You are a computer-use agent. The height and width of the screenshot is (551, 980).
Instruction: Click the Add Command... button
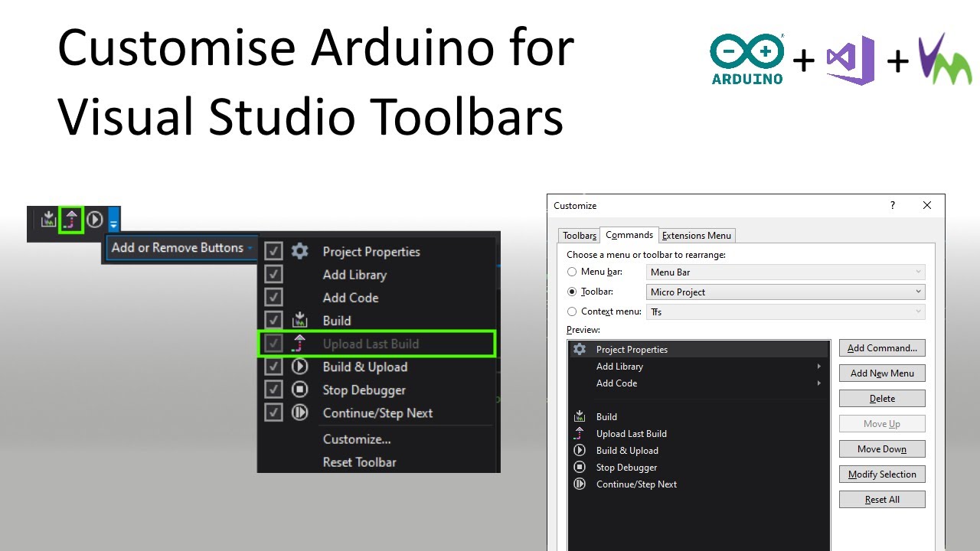point(882,348)
